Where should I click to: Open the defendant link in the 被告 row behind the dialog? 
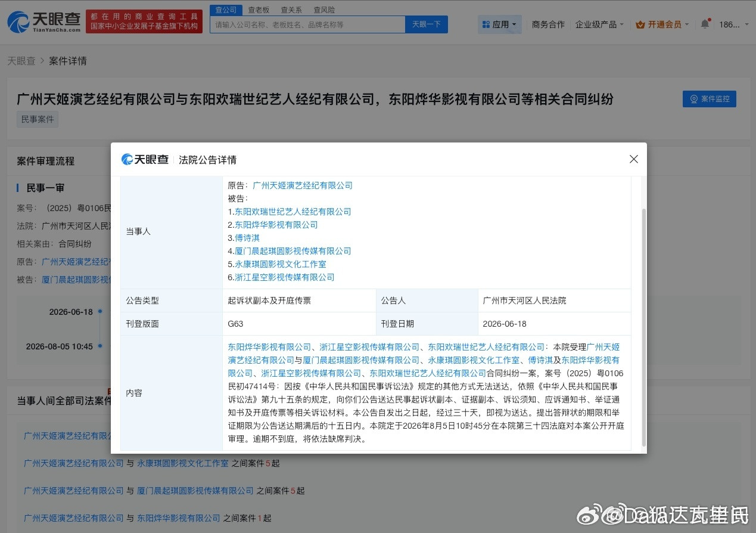[x=76, y=279]
